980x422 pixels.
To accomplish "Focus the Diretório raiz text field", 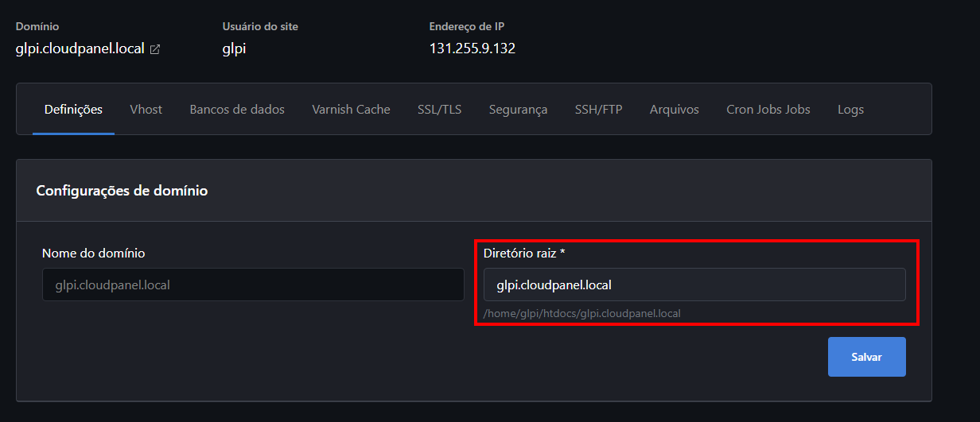I will click(x=694, y=285).
